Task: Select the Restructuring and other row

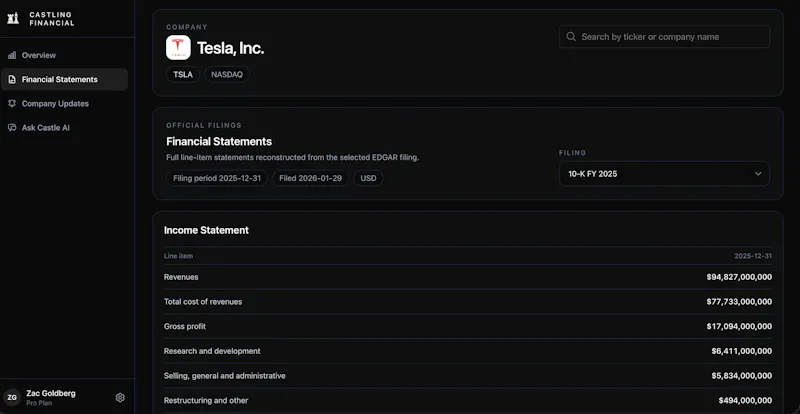Action: click(468, 401)
